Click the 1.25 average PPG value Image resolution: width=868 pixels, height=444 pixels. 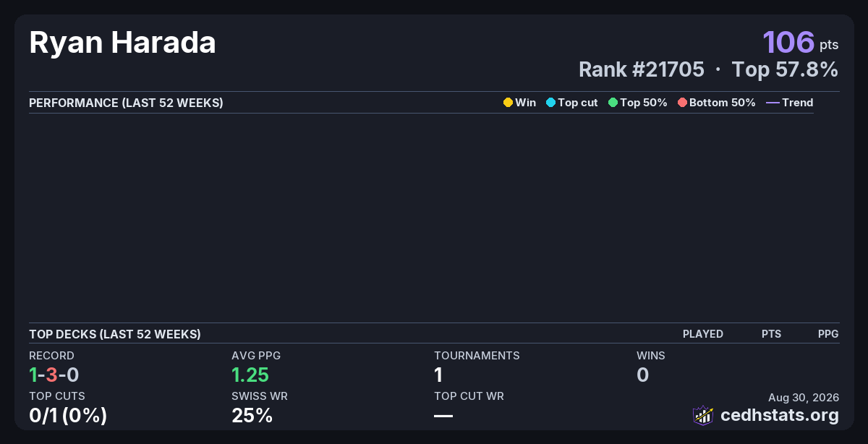click(x=250, y=375)
